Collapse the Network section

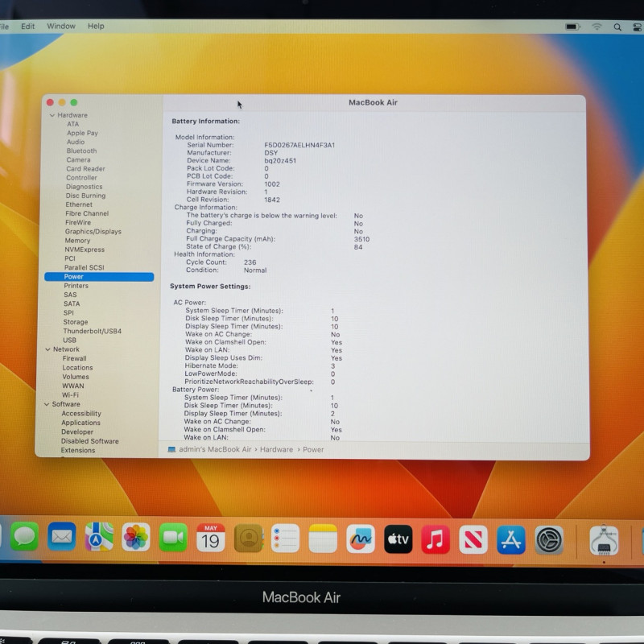coord(47,349)
